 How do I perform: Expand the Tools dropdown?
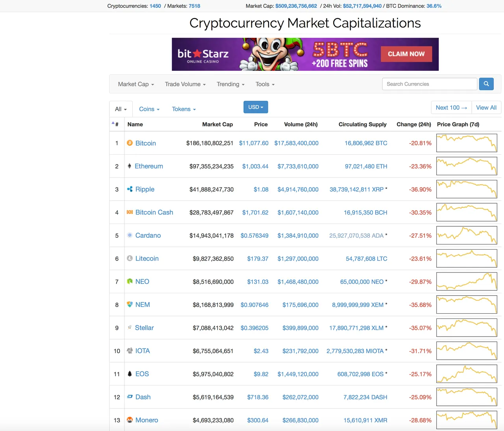(x=265, y=84)
